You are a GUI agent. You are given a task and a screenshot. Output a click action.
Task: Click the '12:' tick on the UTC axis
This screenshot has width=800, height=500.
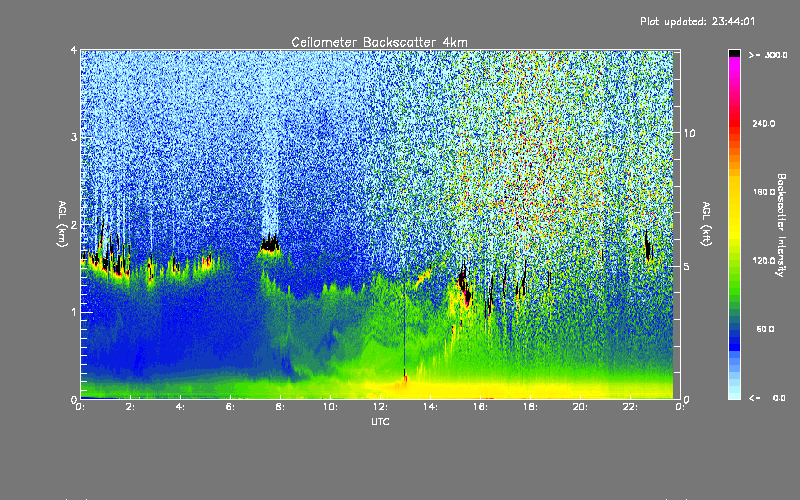click(x=380, y=407)
